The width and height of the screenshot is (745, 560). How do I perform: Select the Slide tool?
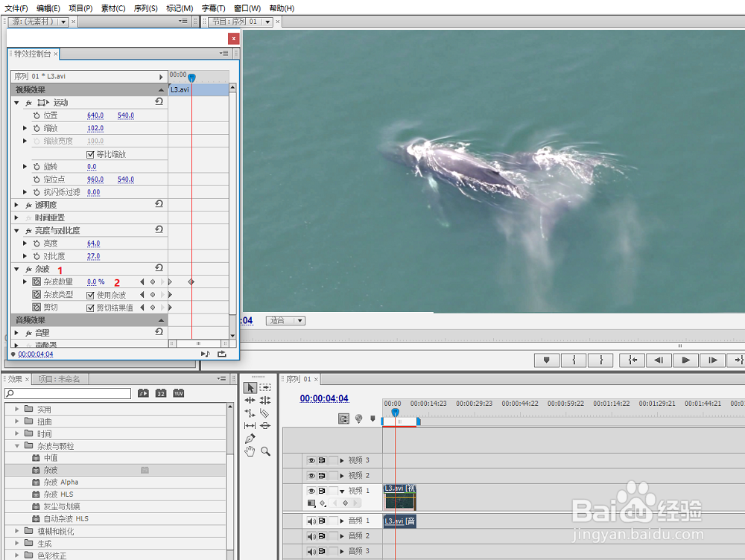pos(265,425)
